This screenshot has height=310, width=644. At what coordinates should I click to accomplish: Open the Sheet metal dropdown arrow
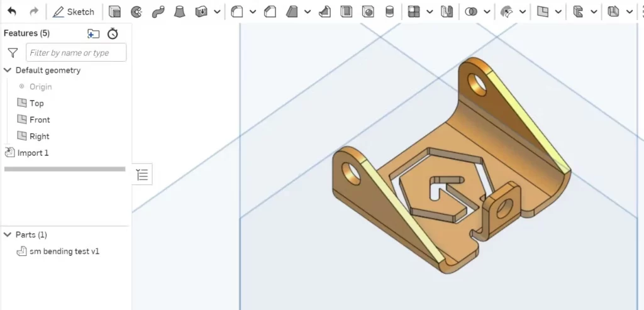click(630, 11)
